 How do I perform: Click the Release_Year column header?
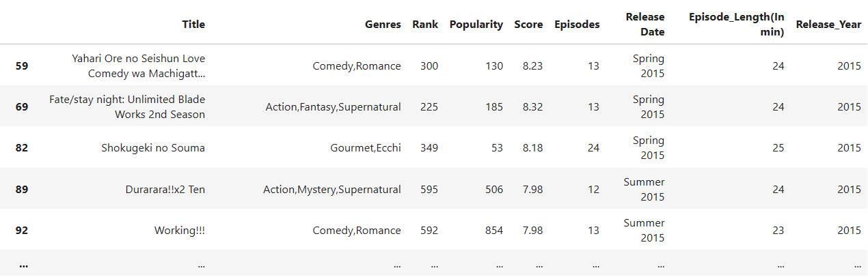coord(828,25)
